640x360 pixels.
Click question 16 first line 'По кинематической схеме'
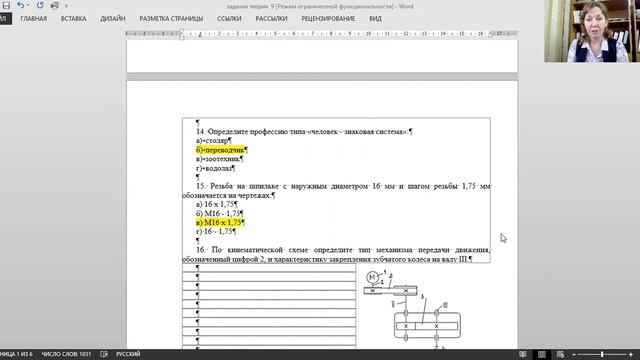click(343, 249)
